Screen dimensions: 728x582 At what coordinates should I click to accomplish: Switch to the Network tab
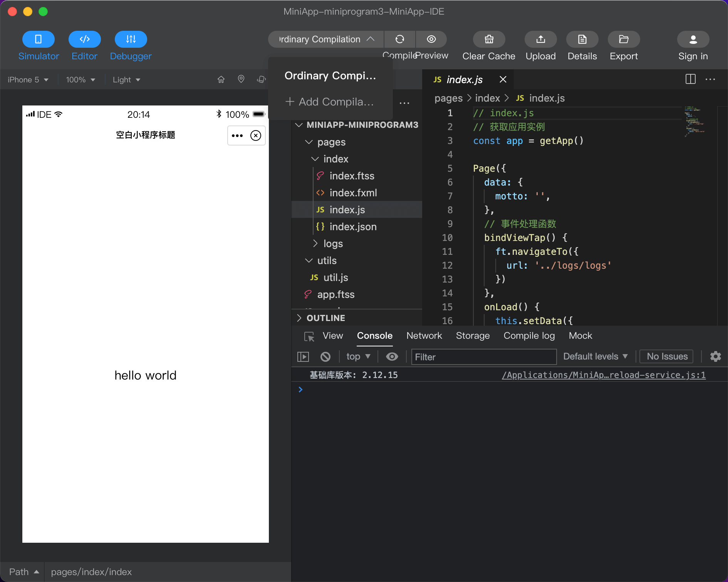click(x=424, y=336)
